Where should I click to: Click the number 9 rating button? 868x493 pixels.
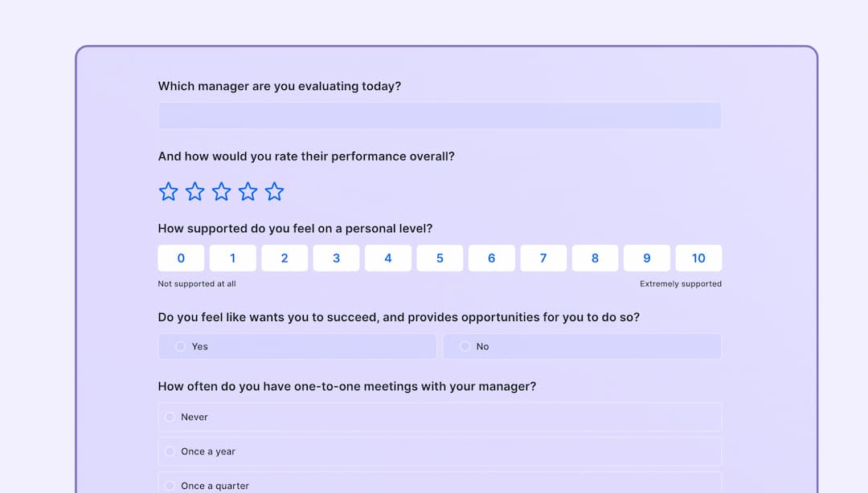pyautogui.click(x=647, y=258)
